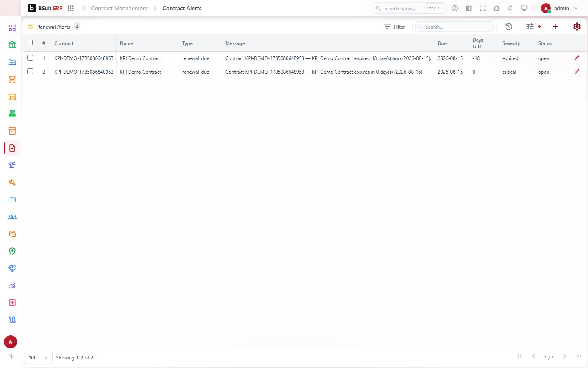Open the headset support module in sidebar

[x=12, y=234]
